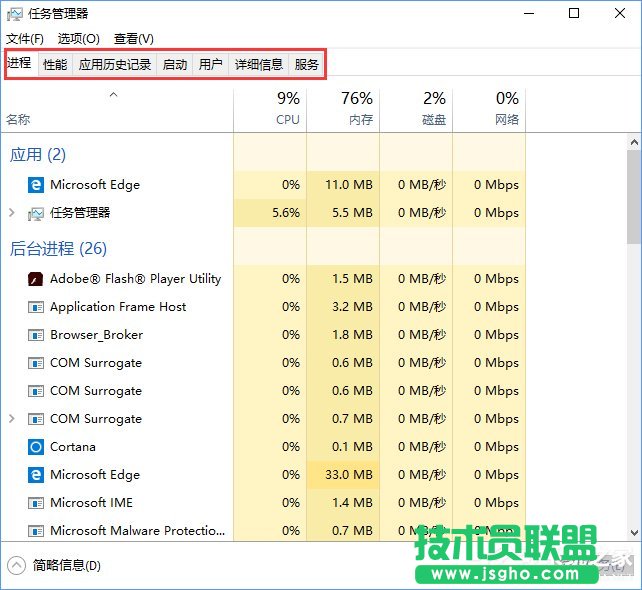Open the 查看(V) menu
This screenshot has height=590, width=642.
133,39
